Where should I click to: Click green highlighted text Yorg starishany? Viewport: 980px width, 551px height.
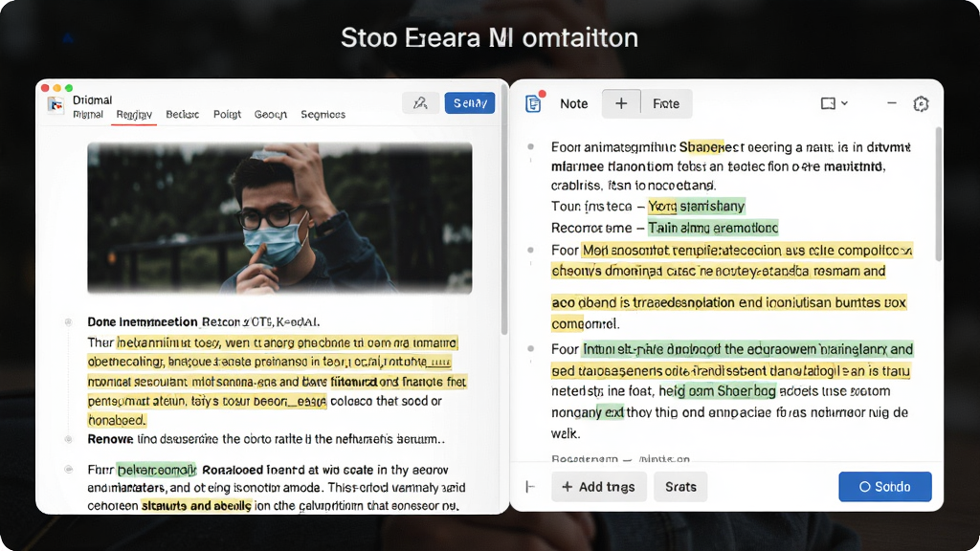[x=697, y=207]
